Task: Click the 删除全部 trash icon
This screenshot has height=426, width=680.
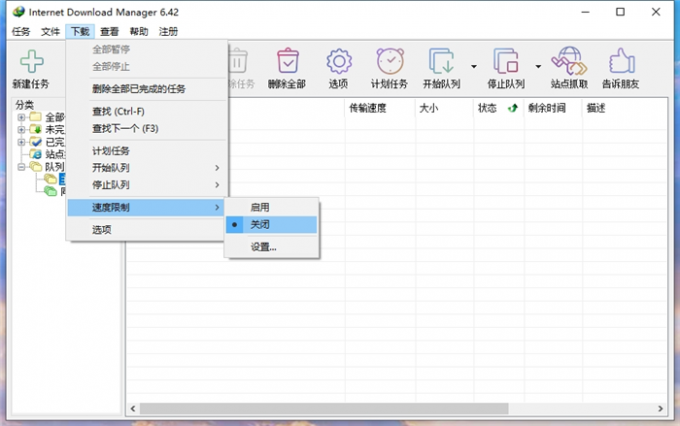Action: pos(288,62)
